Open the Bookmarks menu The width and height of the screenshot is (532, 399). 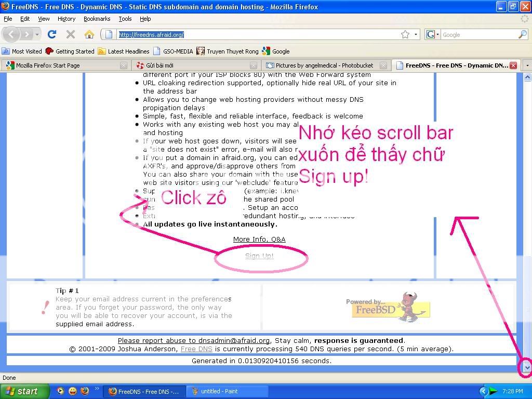97,19
